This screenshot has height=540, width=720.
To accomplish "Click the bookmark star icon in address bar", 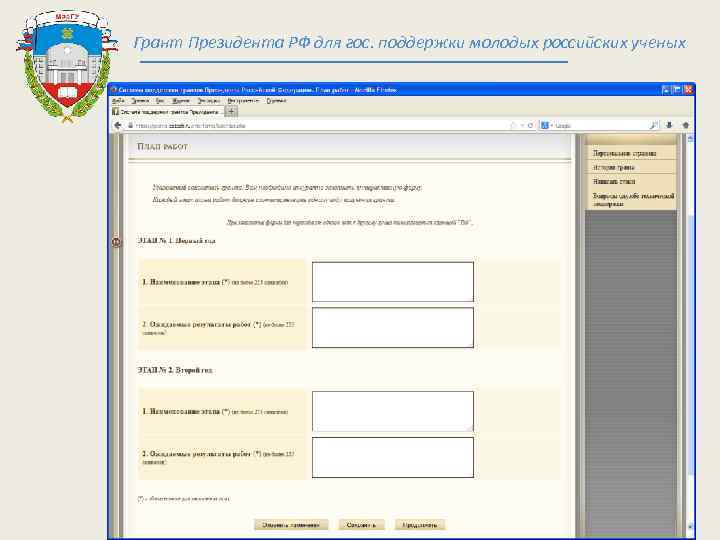I will 513,125.
